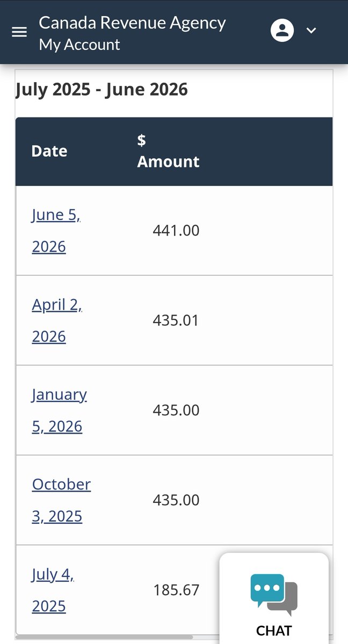Viewport: 348px width, 644px height.
Task: Open the chat bubbles icon
Action: tap(274, 594)
